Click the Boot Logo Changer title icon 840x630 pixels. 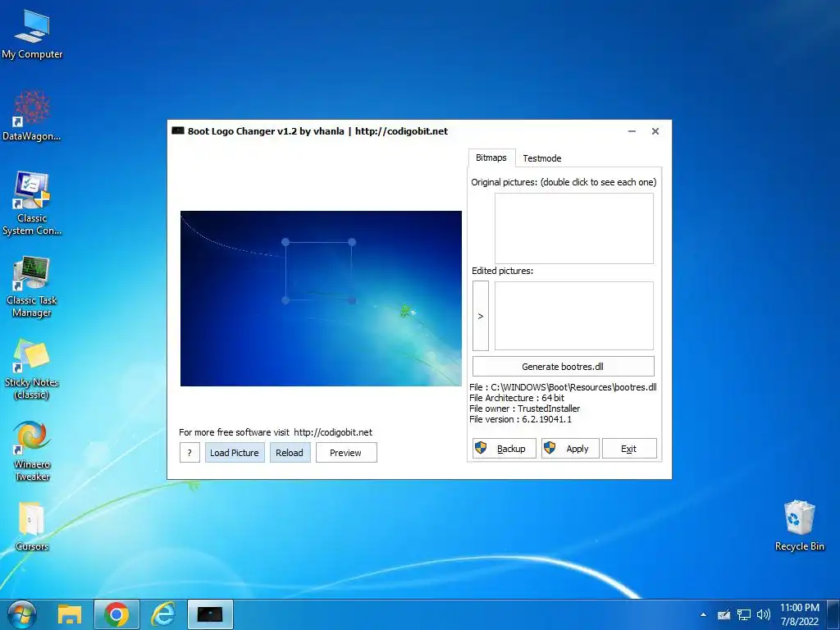tap(178, 130)
